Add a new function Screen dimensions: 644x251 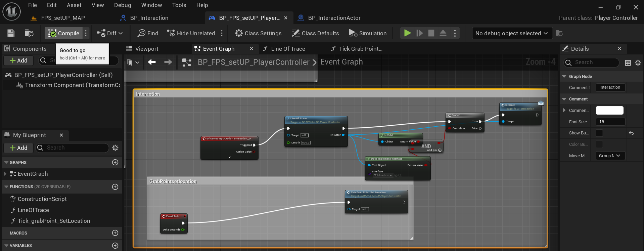pos(115,187)
